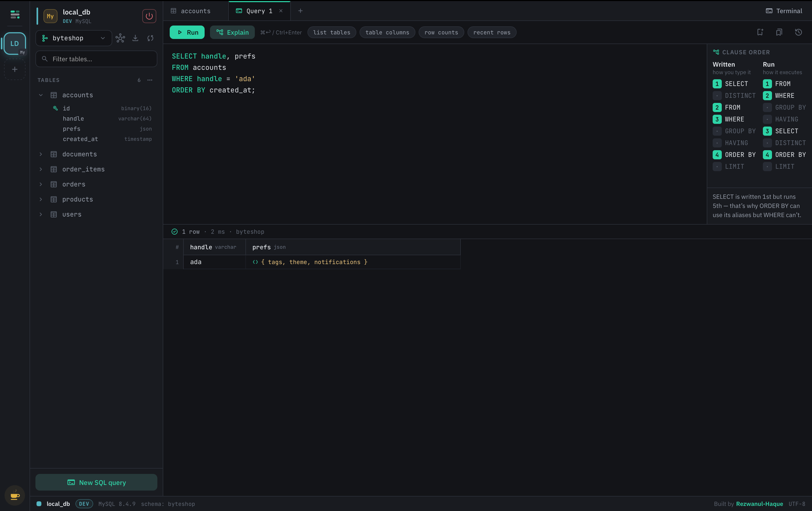Click the DEV badge in status bar

pos(84,503)
